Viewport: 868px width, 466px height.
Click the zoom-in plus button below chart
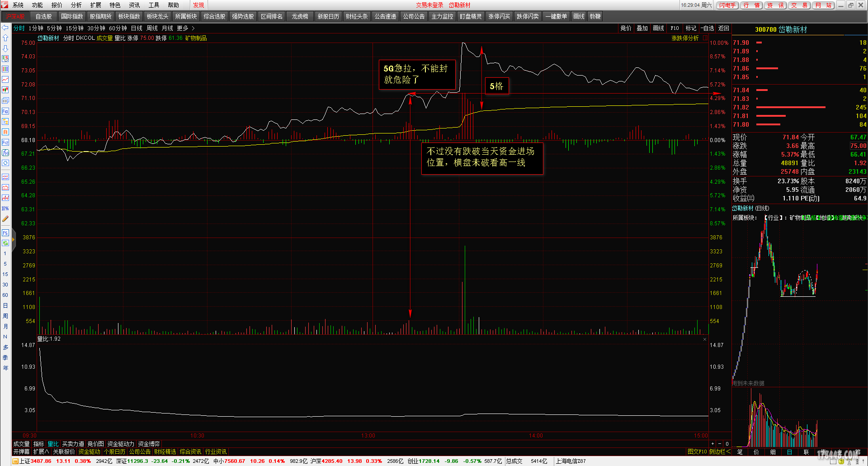(x=713, y=444)
